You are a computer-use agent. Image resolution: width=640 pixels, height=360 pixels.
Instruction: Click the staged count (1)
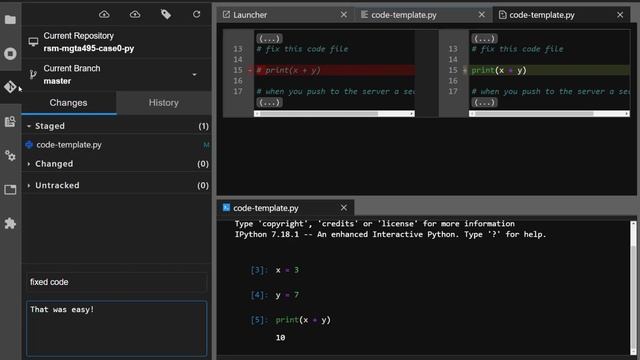click(203, 127)
